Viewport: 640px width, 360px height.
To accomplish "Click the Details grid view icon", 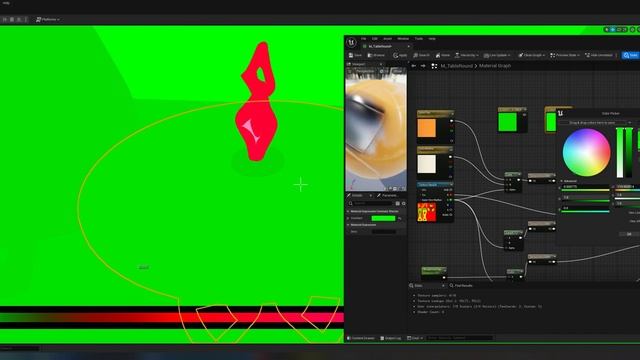I will (398, 203).
